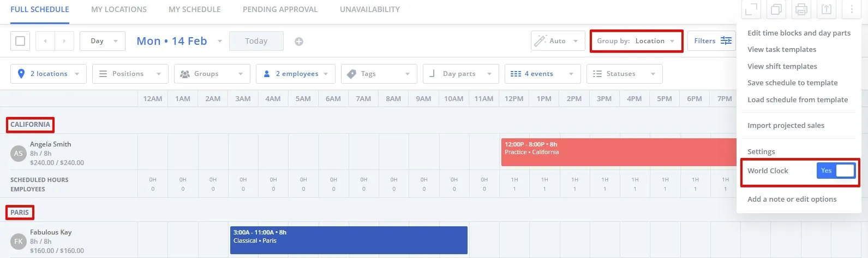Screen dimensions: 868x258
Task: Open the Day parts filter dropdown
Action: (461, 74)
